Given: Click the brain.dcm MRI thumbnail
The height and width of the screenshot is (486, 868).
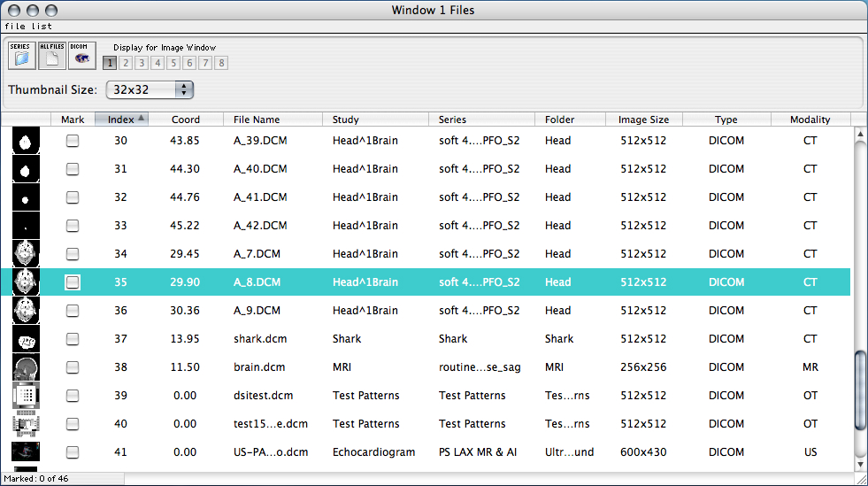Looking at the screenshot, I should (x=26, y=367).
